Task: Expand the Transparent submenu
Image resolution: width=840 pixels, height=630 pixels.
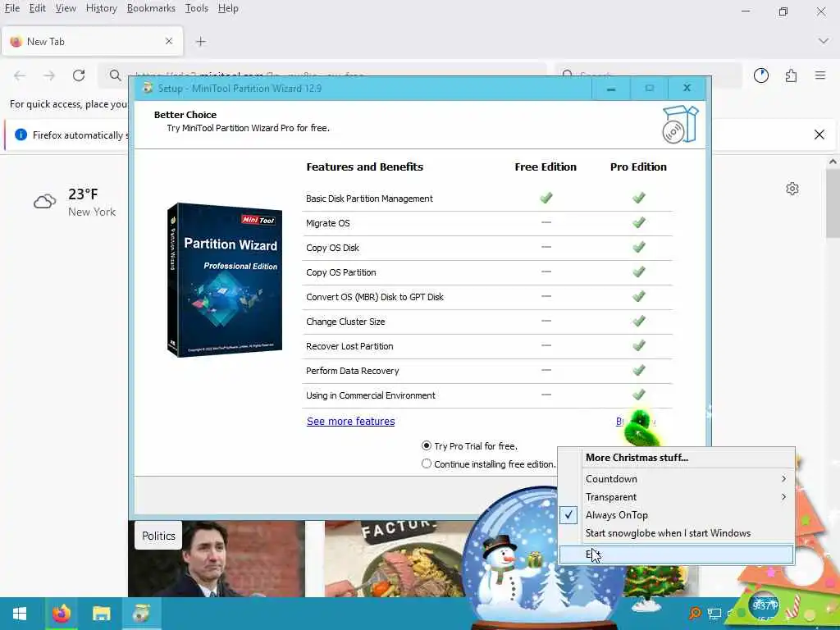Action: [x=676, y=497]
